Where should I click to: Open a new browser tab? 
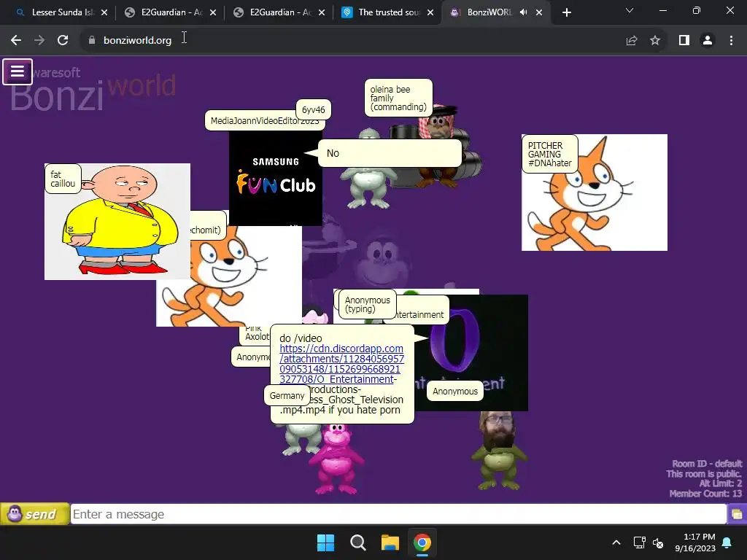point(566,12)
